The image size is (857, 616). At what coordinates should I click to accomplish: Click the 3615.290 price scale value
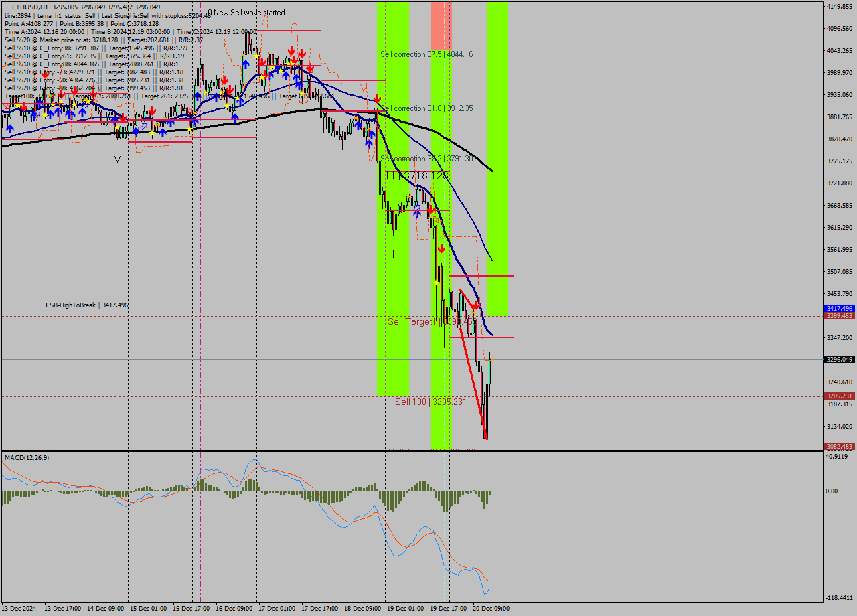click(840, 228)
